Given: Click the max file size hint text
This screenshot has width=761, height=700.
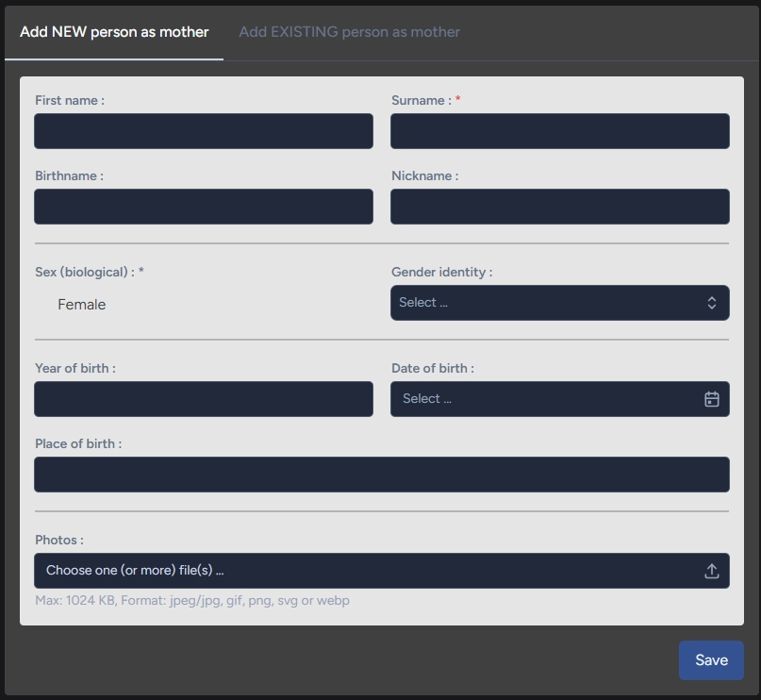Looking at the screenshot, I should (191, 600).
